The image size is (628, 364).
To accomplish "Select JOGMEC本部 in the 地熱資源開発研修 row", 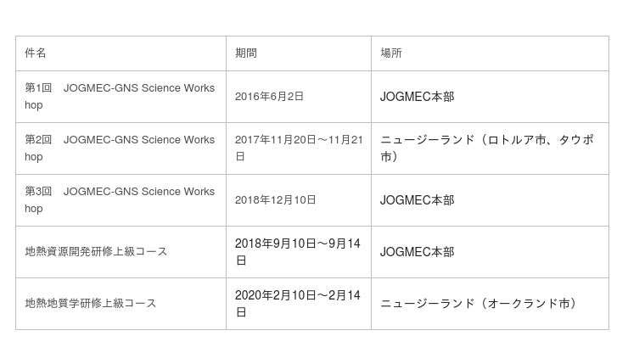I will (x=417, y=252).
